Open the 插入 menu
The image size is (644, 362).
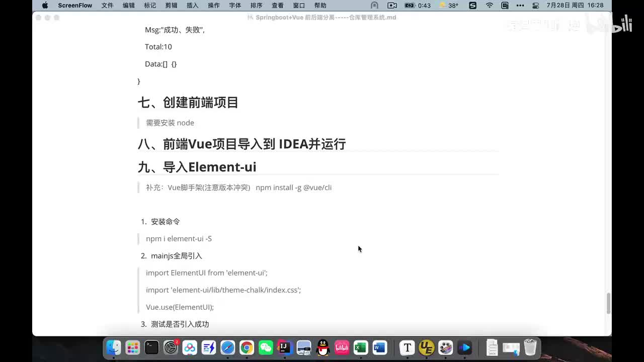click(192, 6)
